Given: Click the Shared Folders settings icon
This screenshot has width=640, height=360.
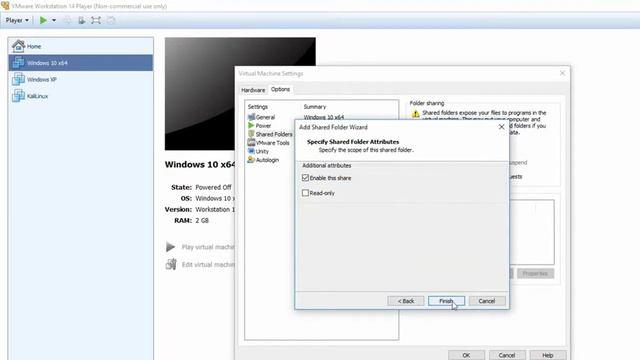Looking at the screenshot, I should click(x=251, y=134).
